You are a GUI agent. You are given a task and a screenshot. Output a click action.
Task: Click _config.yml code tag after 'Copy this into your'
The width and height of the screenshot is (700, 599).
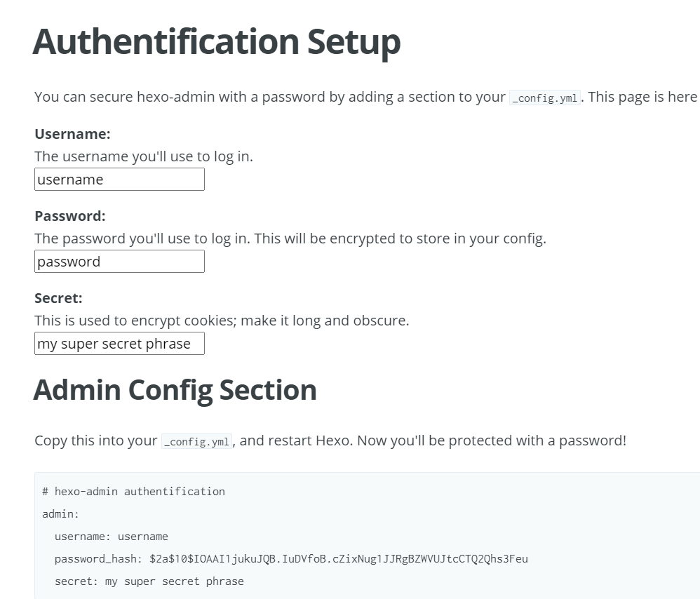pyautogui.click(x=196, y=442)
